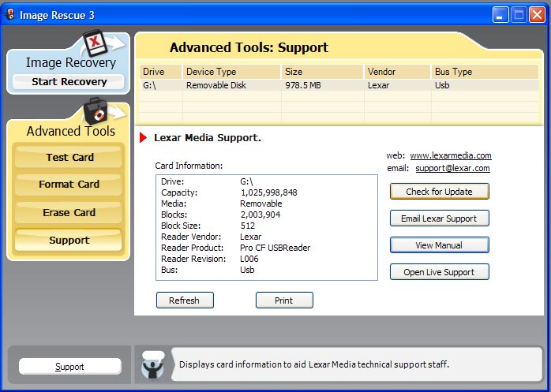Click the Bus Type column header
The width and height of the screenshot is (551, 392).
coord(485,72)
